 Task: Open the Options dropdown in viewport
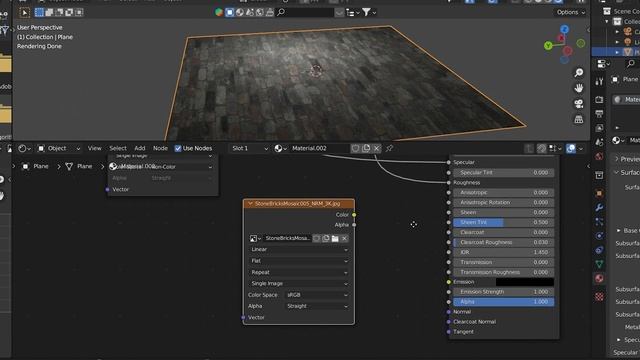point(571,12)
